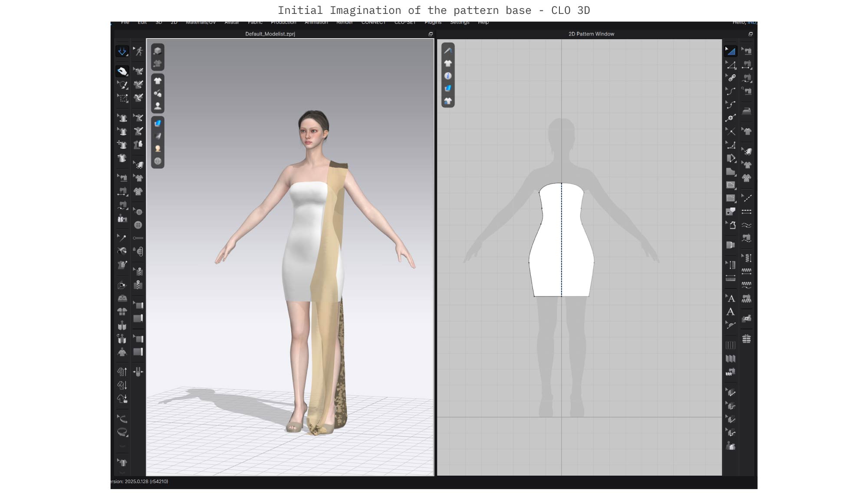Click the chain link Edit Sewing tool
Viewport: 868px width, 493px height.
(731, 78)
